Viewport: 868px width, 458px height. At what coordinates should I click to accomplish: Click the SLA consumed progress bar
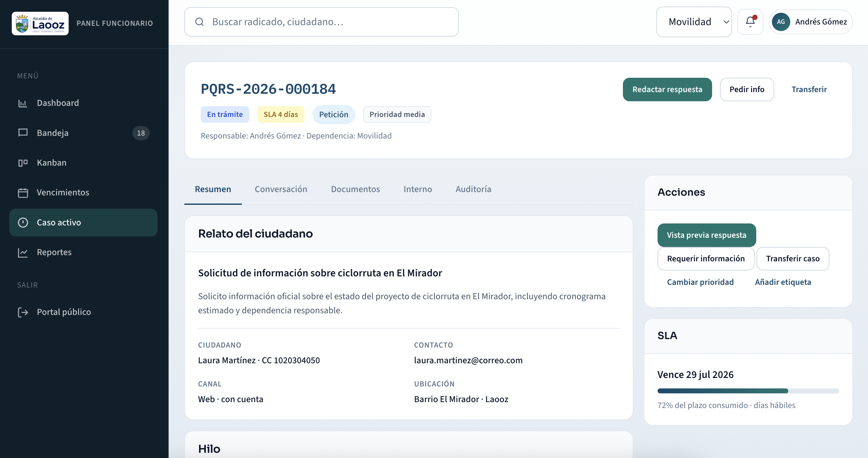[x=748, y=391]
